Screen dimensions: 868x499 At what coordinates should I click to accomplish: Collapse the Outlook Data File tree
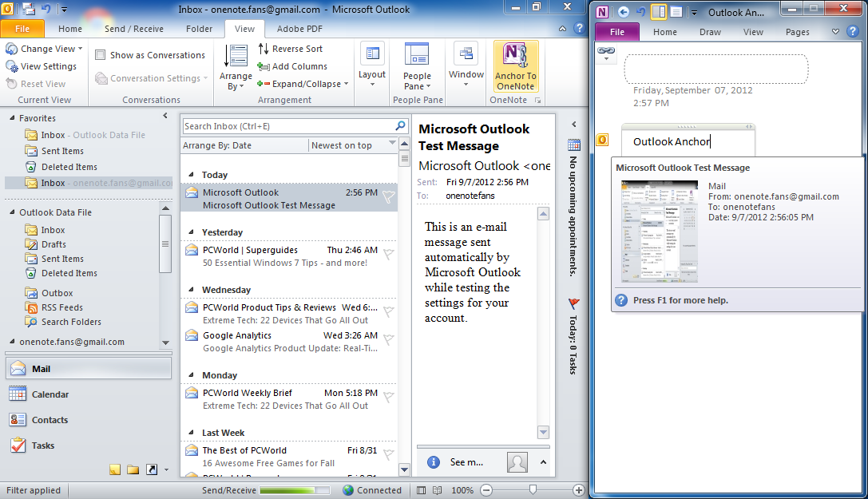(x=12, y=212)
